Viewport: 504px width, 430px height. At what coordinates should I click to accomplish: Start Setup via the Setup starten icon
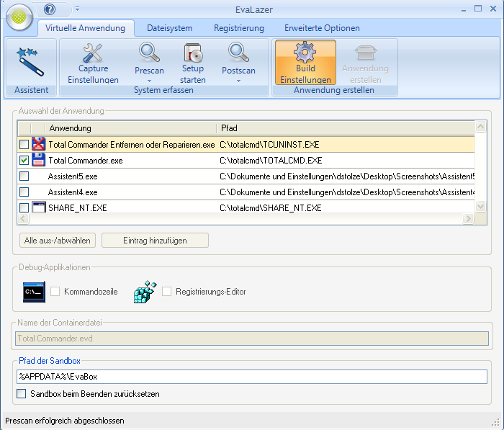[193, 53]
